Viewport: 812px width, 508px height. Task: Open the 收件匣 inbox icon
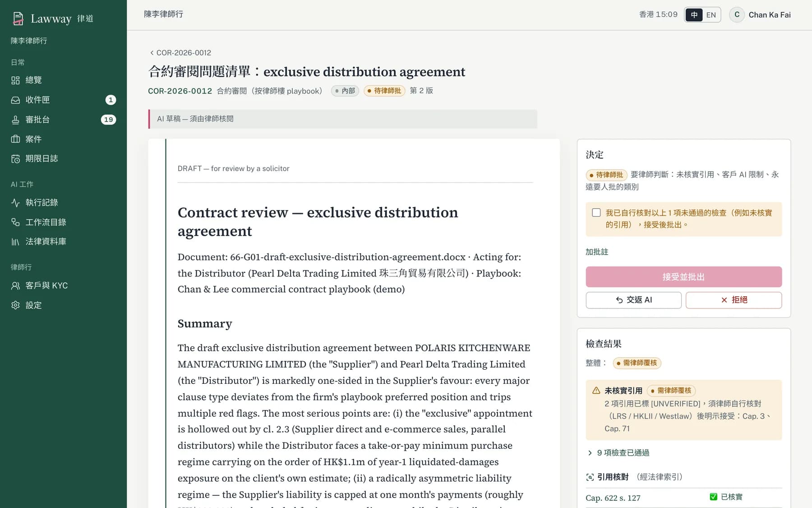pyautogui.click(x=15, y=100)
